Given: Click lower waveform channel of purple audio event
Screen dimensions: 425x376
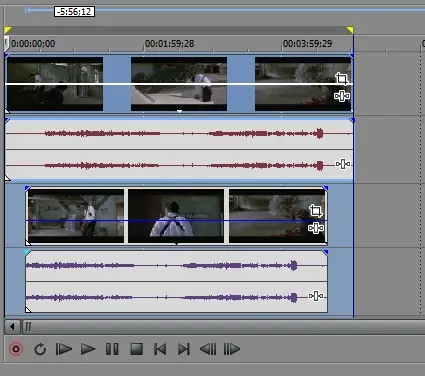Looking at the screenshot, I should (x=176, y=297).
